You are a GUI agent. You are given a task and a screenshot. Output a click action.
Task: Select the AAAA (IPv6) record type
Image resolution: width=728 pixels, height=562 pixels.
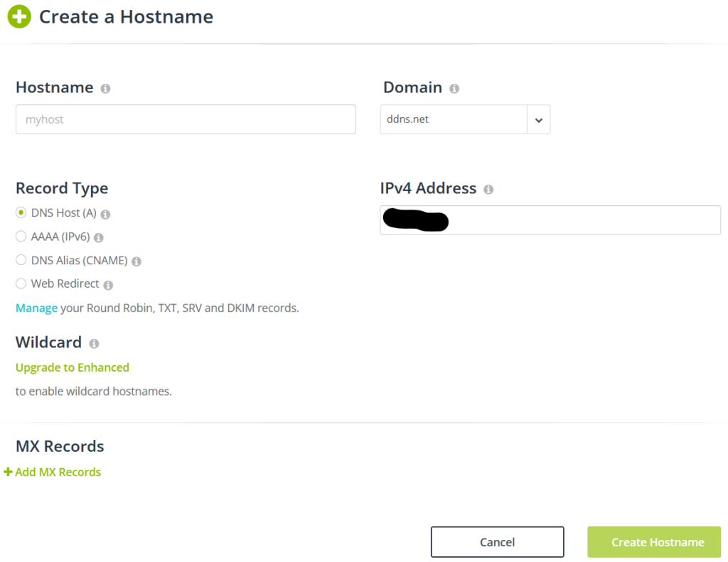[x=21, y=236]
